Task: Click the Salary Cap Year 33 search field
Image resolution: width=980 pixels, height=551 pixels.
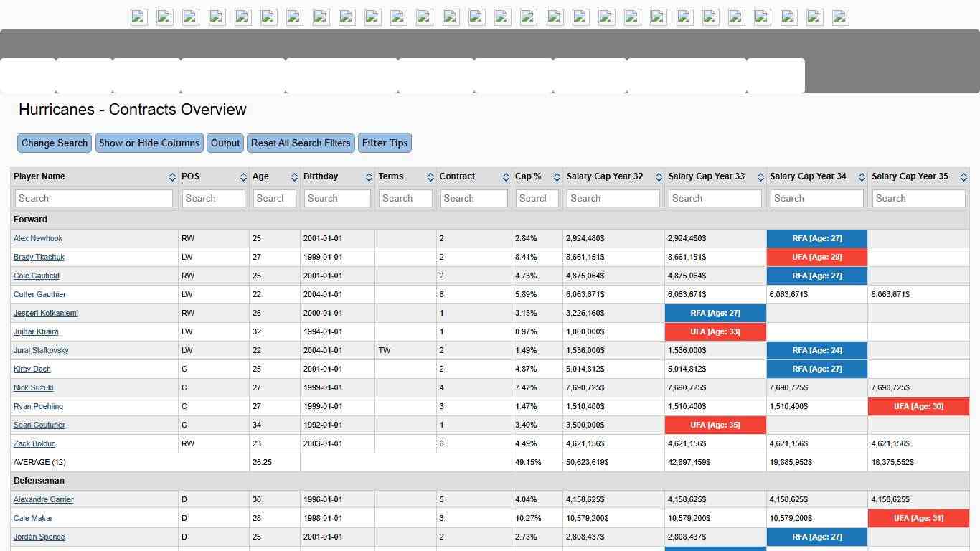Action: (x=715, y=199)
